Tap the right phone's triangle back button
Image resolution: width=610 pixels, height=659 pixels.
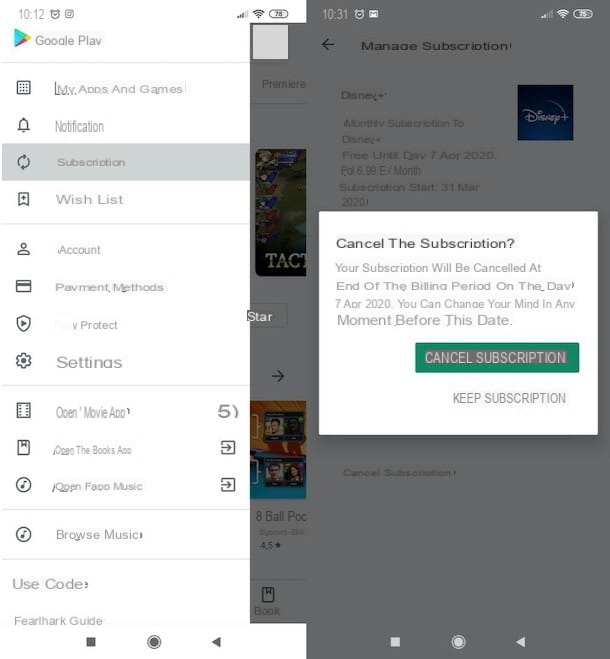(x=521, y=642)
